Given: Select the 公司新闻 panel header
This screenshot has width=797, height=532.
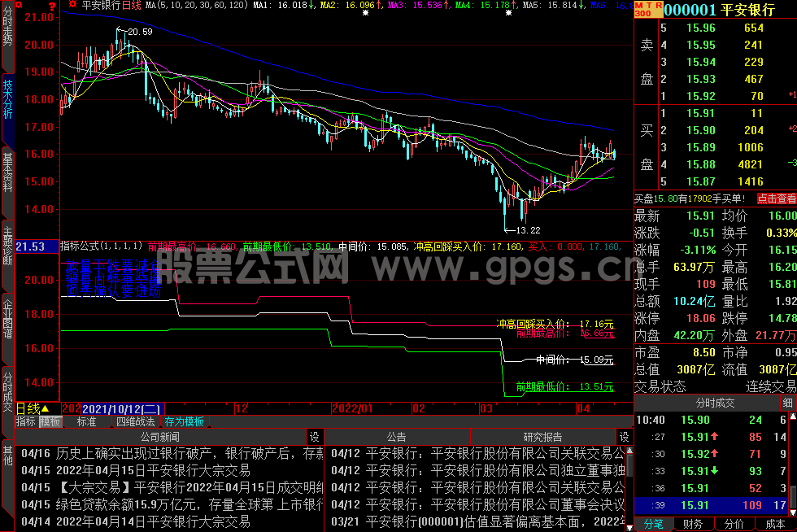Looking at the screenshot, I should point(160,437).
